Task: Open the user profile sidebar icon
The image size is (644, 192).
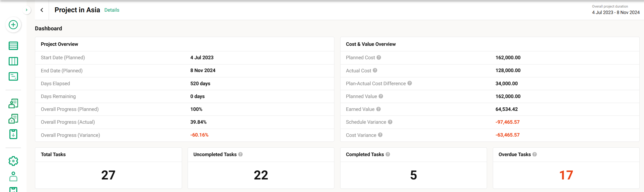Action: tap(13, 177)
